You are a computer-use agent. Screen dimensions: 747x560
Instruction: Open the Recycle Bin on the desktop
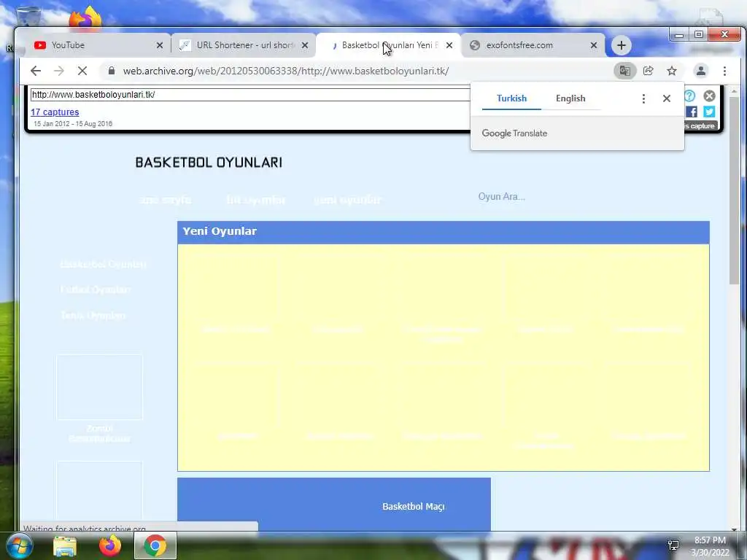(28, 17)
